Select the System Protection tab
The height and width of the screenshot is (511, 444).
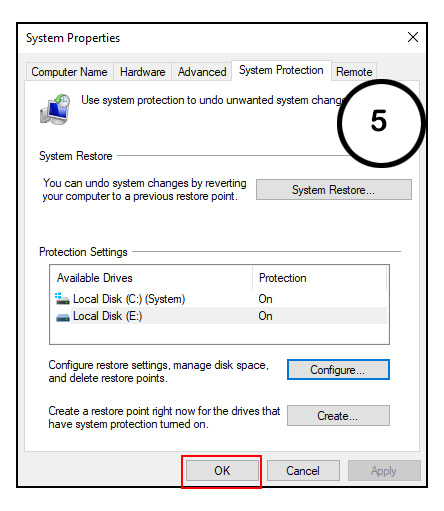click(281, 70)
